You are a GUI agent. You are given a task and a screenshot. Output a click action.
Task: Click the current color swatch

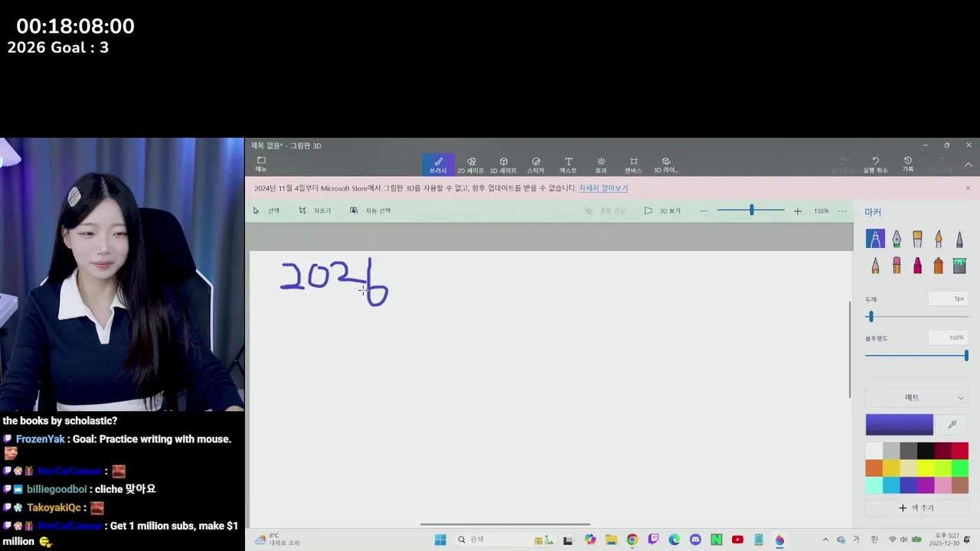coord(900,424)
